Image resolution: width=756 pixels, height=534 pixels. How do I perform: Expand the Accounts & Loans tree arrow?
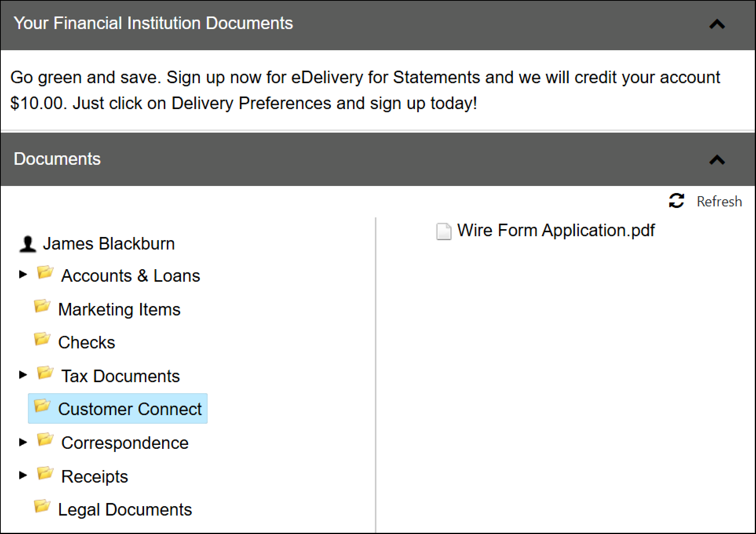click(23, 274)
